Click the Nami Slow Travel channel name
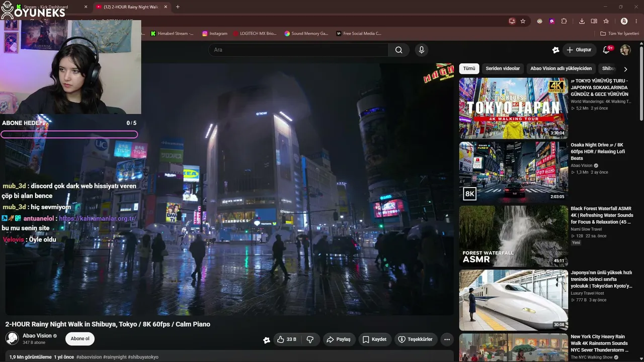644x362 pixels. [587, 229]
